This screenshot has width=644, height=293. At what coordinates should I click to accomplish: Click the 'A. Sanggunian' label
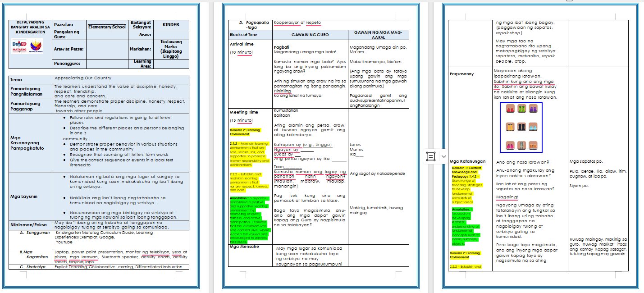(x=34, y=233)
